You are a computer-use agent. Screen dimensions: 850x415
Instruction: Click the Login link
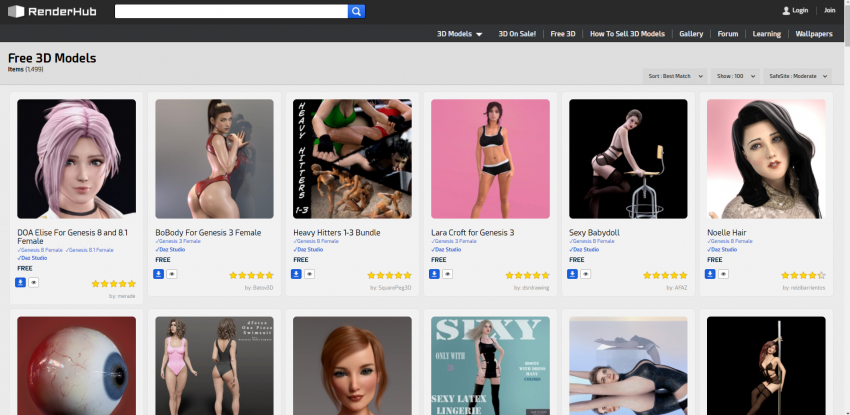800,10
